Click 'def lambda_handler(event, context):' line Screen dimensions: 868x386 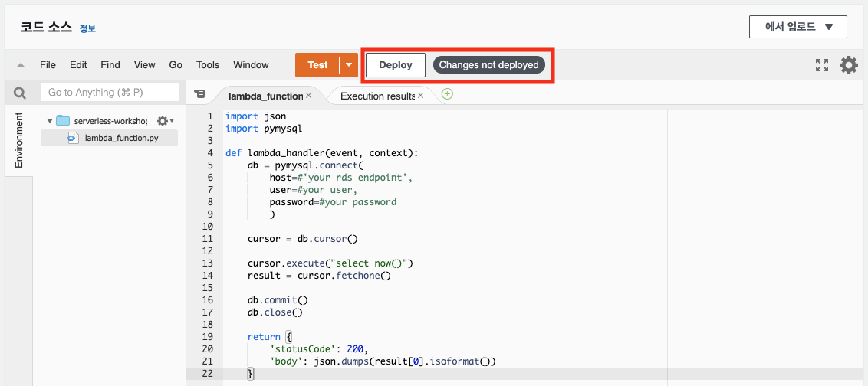click(322, 153)
